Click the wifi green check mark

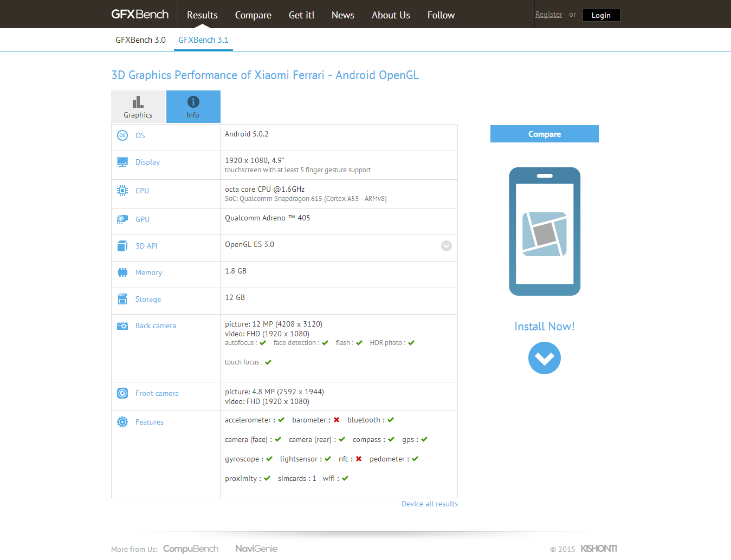click(x=345, y=478)
